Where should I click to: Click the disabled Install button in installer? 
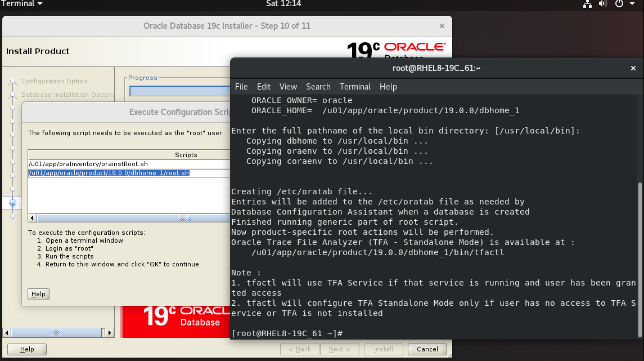tap(383, 350)
